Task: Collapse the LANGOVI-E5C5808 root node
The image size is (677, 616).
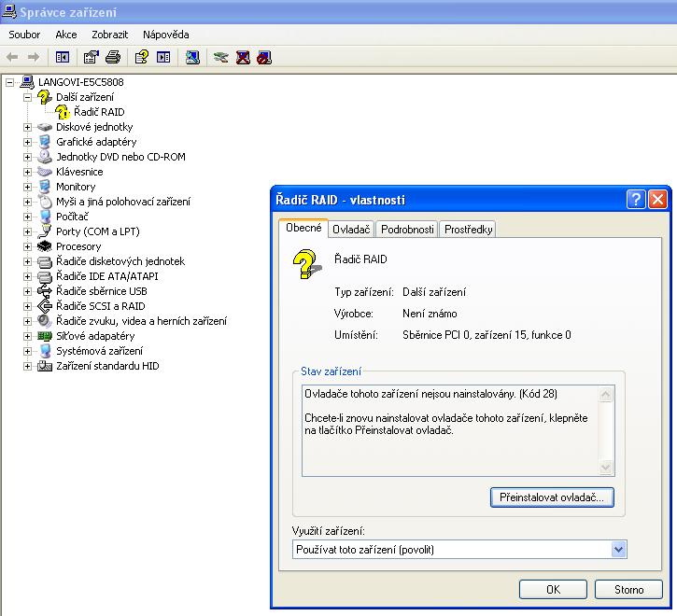Action: [x=9, y=82]
